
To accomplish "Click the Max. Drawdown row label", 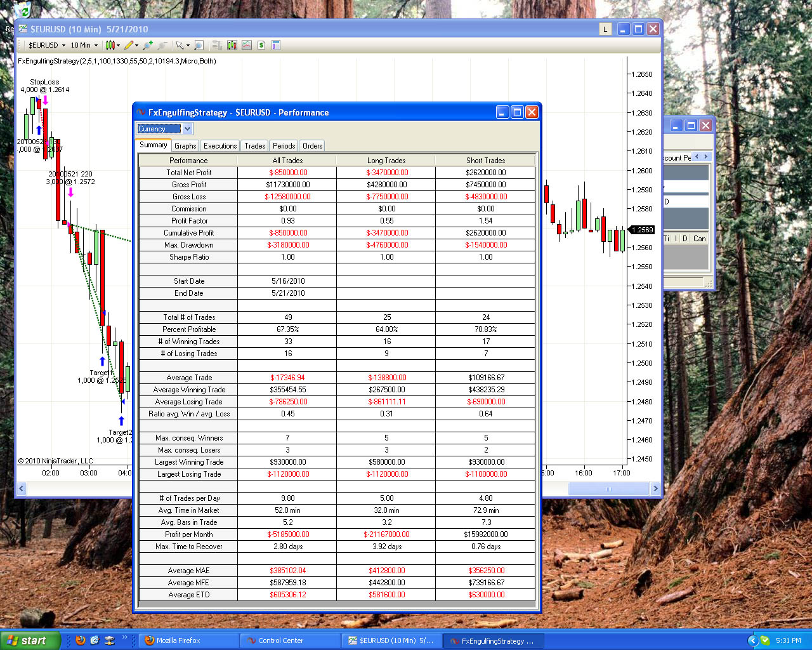I will [x=189, y=245].
